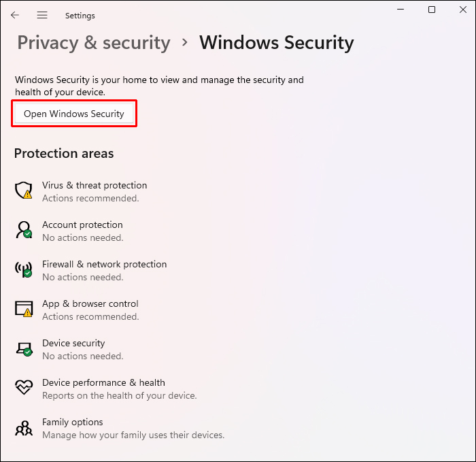
Task: Click the Device security laptop icon
Action: pos(24,348)
